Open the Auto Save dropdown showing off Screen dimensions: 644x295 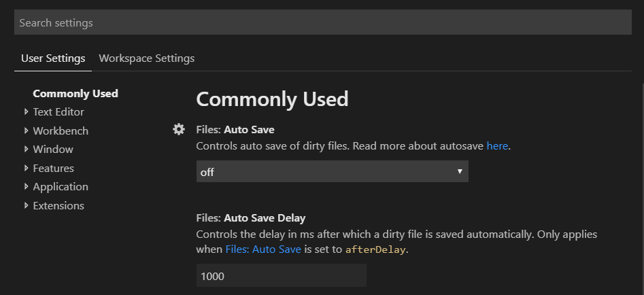[333, 171]
